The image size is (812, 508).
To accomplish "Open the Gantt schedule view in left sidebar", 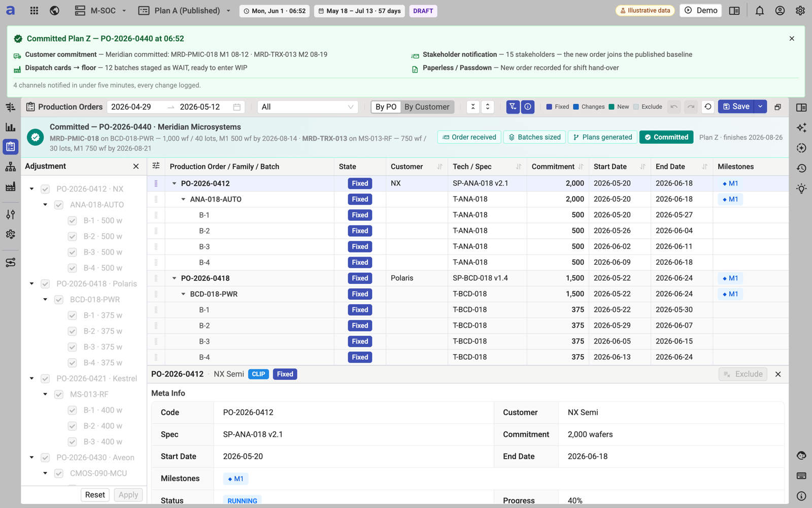I will [10, 107].
